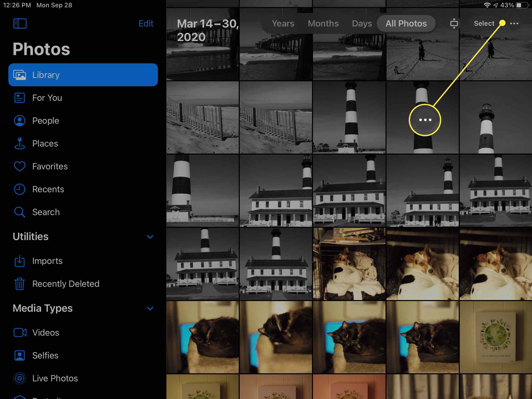Click the Select button
Screen dimensions: 532x399
click(484, 23)
